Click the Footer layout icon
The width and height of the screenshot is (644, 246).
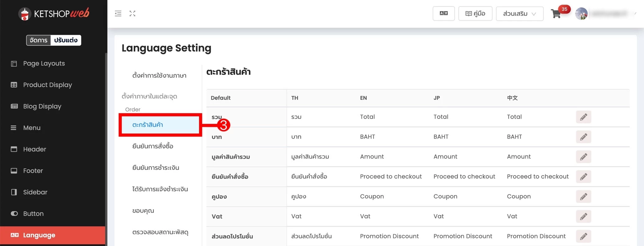(x=14, y=171)
